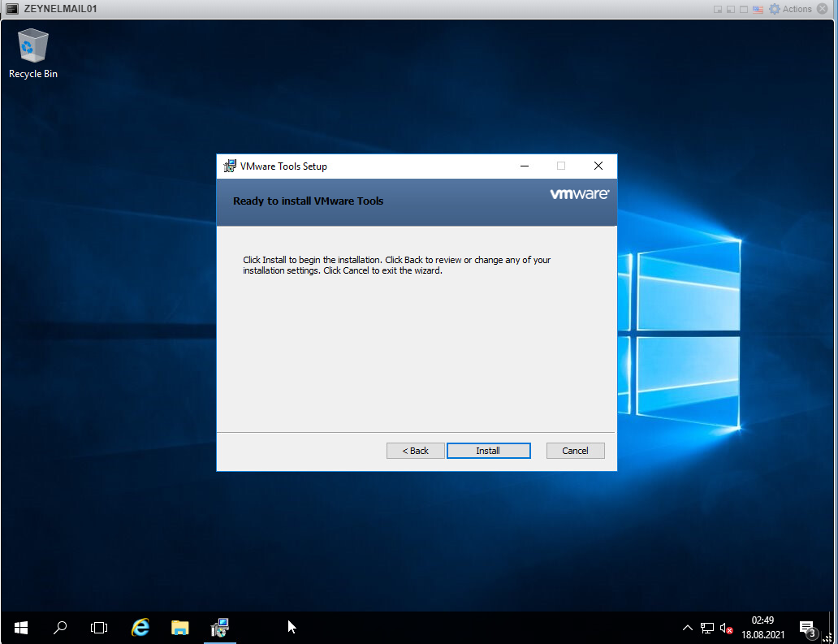
Task: Launch Internet Explorer from taskbar
Action: tap(140, 628)
